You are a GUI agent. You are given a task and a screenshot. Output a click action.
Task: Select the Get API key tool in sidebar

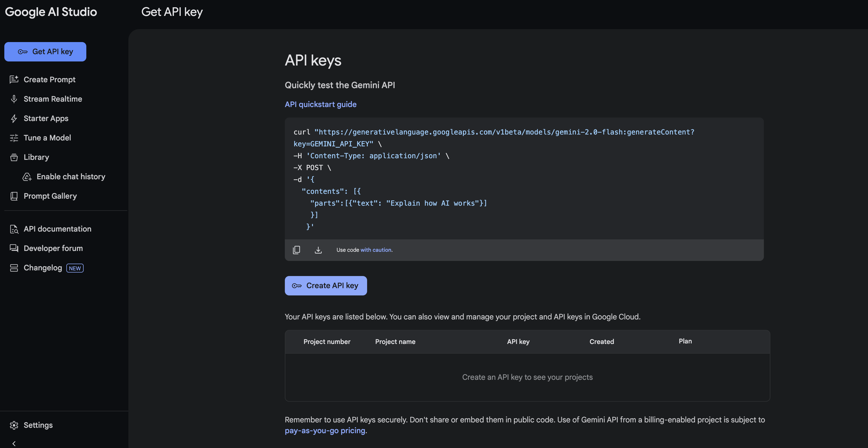(45, 51)
